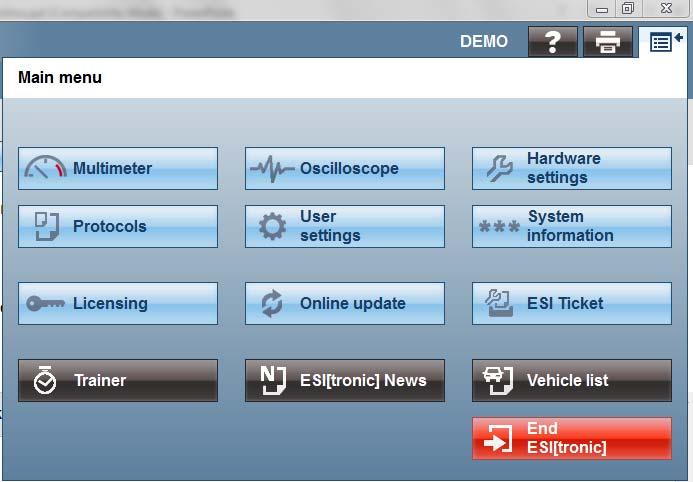
Task: Click the Main menu title text
Action: [x=60, y=77]
